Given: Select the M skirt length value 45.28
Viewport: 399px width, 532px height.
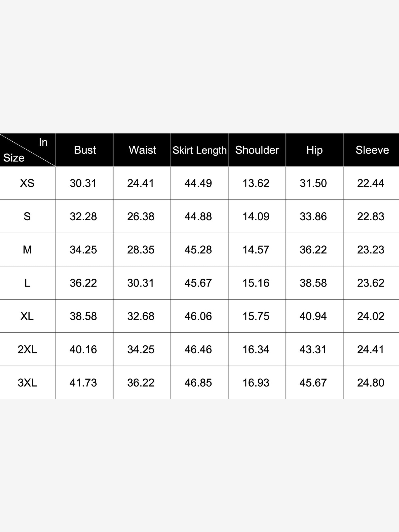Looking at the screenshot, I should pyautogui.click(x=198, y=250).
